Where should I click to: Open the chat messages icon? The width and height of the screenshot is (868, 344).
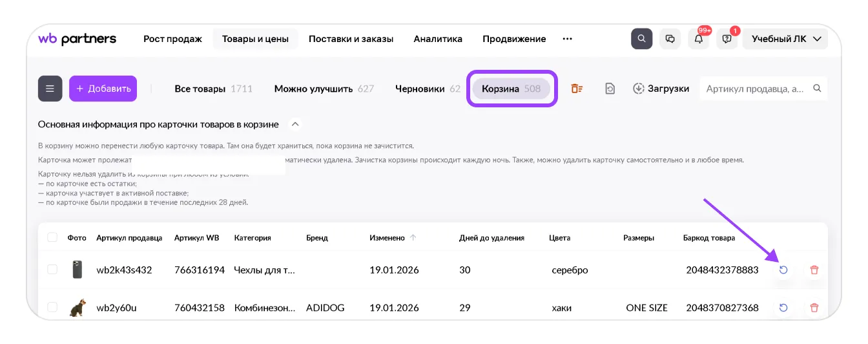[x=670, y=39]
